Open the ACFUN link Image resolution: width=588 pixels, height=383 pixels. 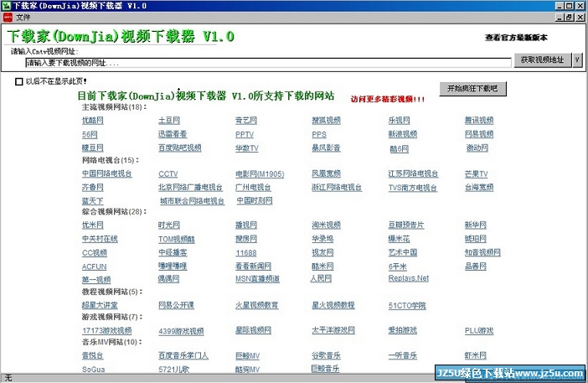(94, 267)
